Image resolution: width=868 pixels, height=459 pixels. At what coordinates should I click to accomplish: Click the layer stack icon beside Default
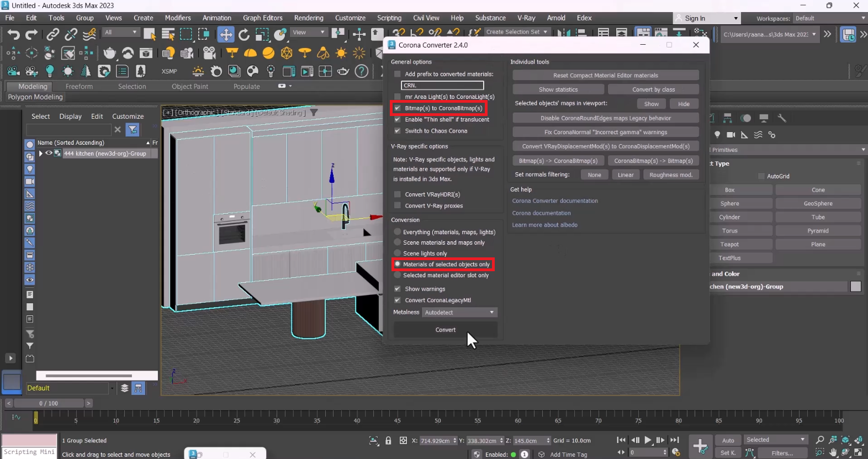125,388
